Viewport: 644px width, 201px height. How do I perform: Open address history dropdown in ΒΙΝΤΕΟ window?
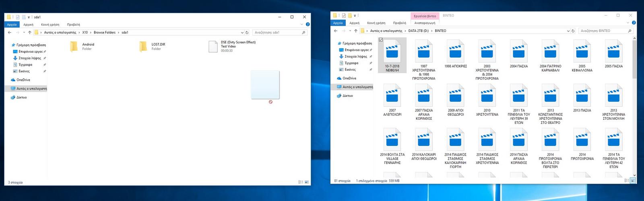568,31
